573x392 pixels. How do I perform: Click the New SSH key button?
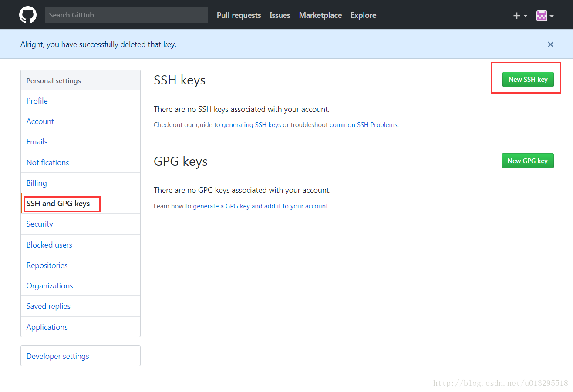[x=528, y=80]
